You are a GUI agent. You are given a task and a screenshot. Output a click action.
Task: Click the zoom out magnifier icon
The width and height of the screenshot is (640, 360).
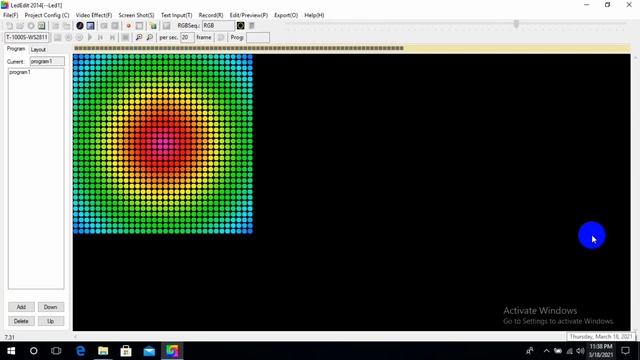[150, 38]
